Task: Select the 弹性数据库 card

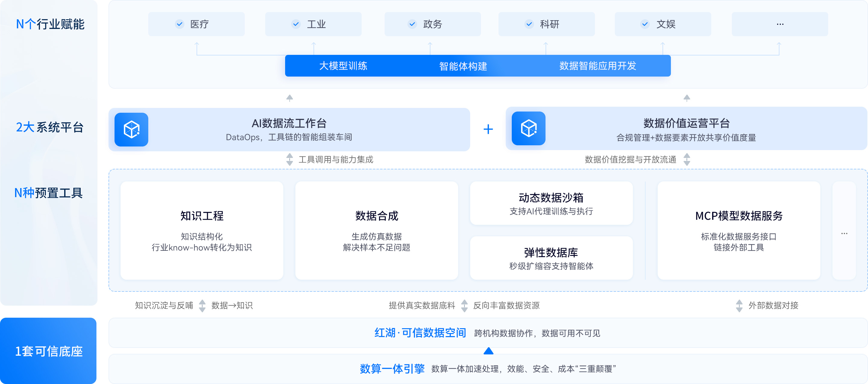Action: click(551, 258)
